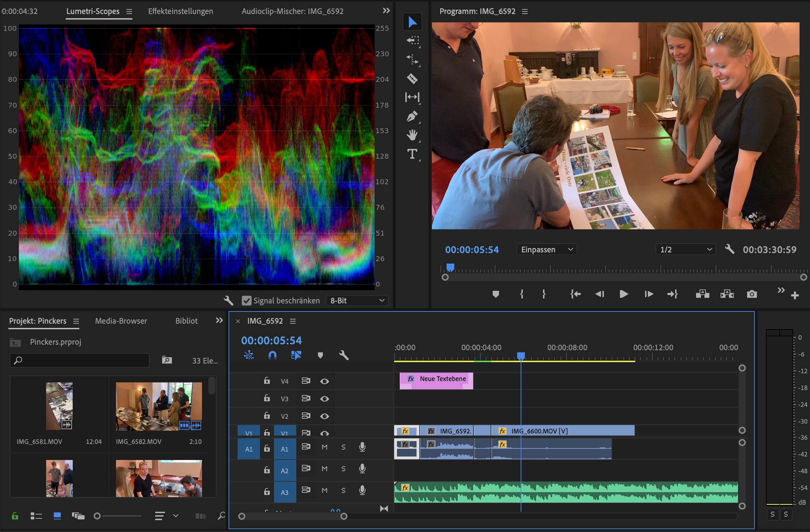Switch Project panel to list view
810x532 pixels.
36,516
